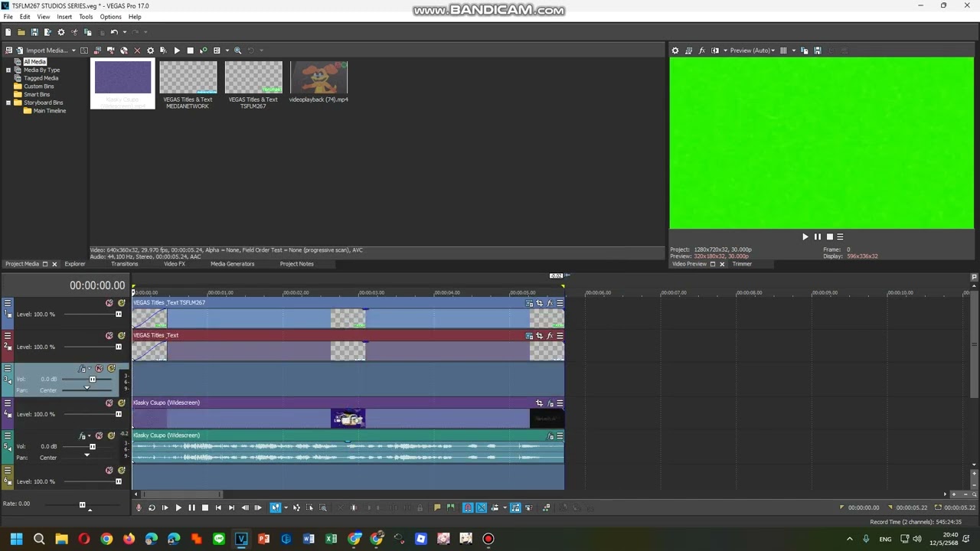This screenshot has height=551, width=980.
Task: Collapse the Storyboard Bins tree node
Action: tap(8, 103)
